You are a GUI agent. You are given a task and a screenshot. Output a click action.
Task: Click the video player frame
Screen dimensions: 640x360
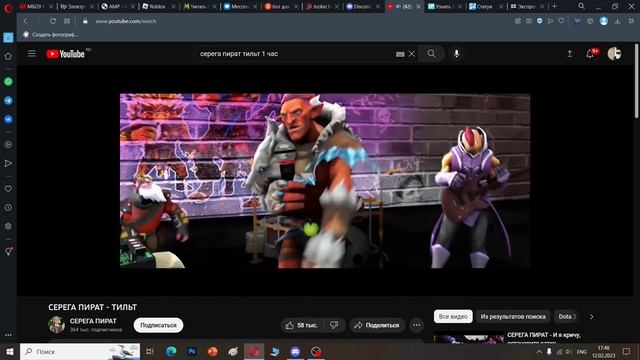[x=325, y=181]
